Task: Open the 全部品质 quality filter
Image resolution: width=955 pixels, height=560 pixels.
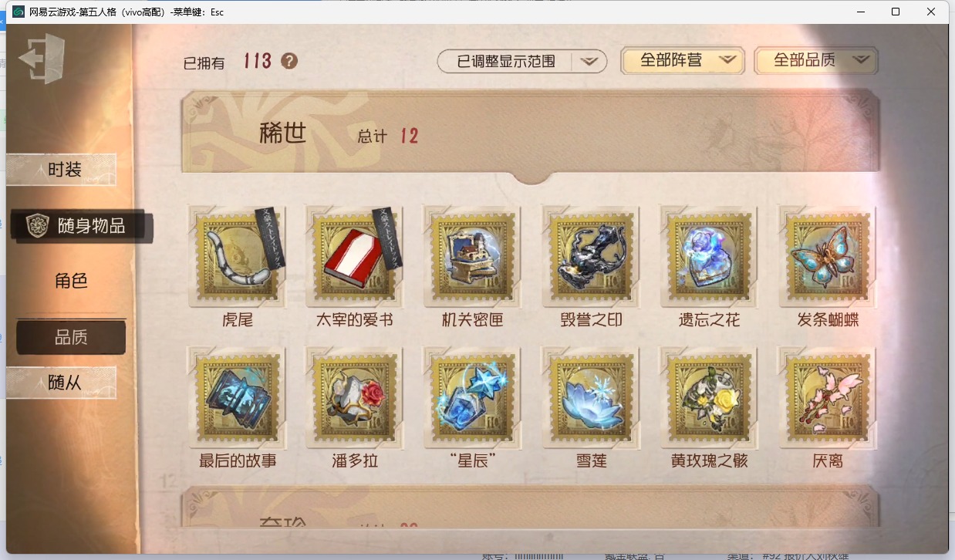Action: click(x=816, y=60)
